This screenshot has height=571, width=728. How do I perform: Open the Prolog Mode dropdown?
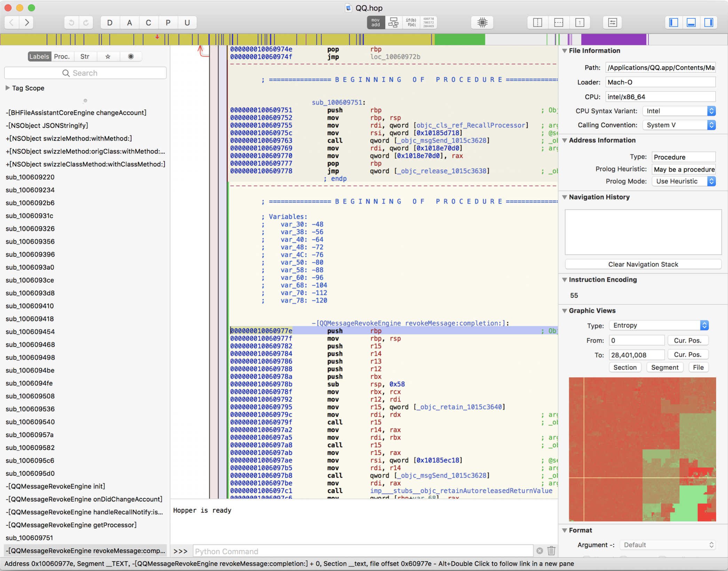click(x=684, y=181)
